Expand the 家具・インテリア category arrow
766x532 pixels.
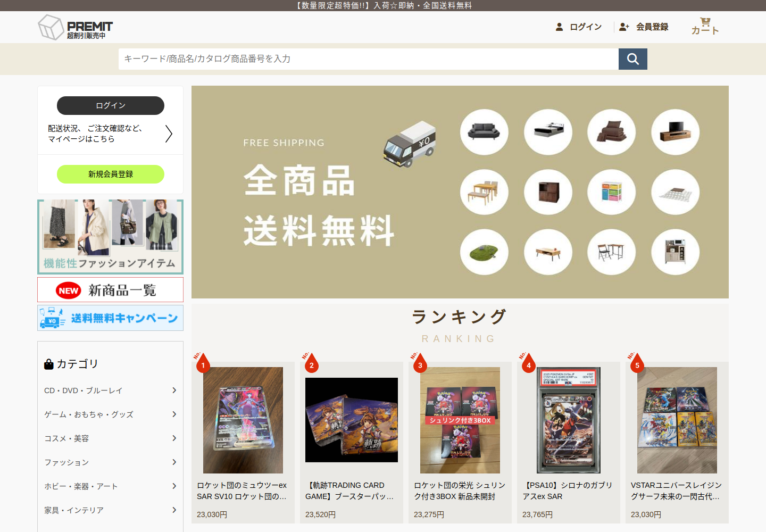174,510
